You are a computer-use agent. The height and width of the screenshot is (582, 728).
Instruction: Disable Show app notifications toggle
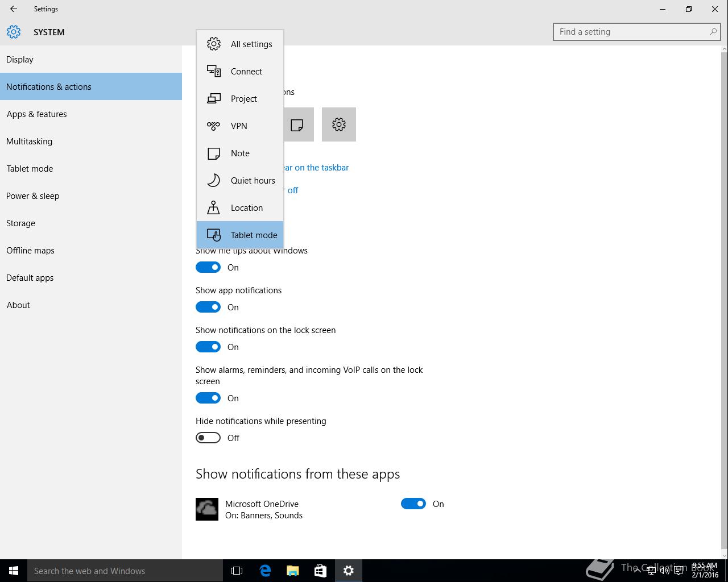pos(208,307)
